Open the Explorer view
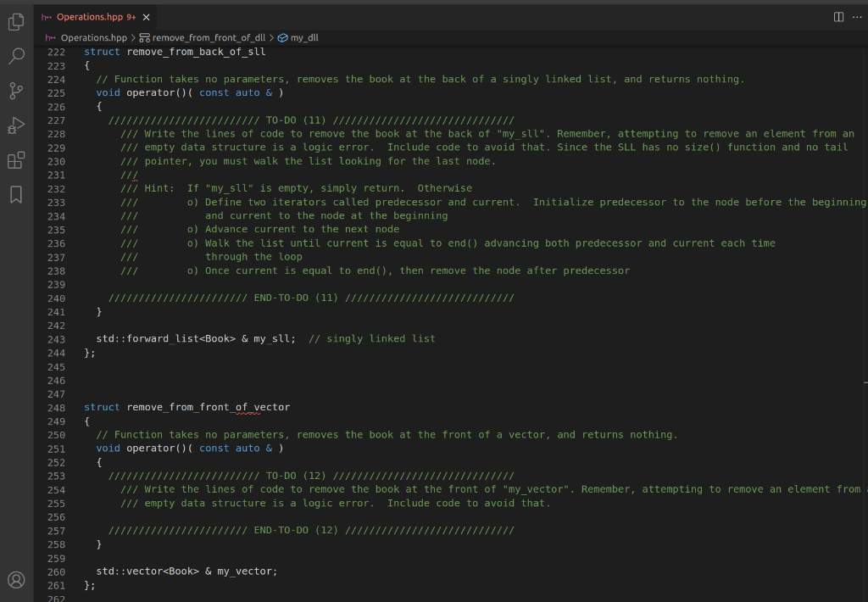This screenshot has width=868, height=602. coord(15,23)
